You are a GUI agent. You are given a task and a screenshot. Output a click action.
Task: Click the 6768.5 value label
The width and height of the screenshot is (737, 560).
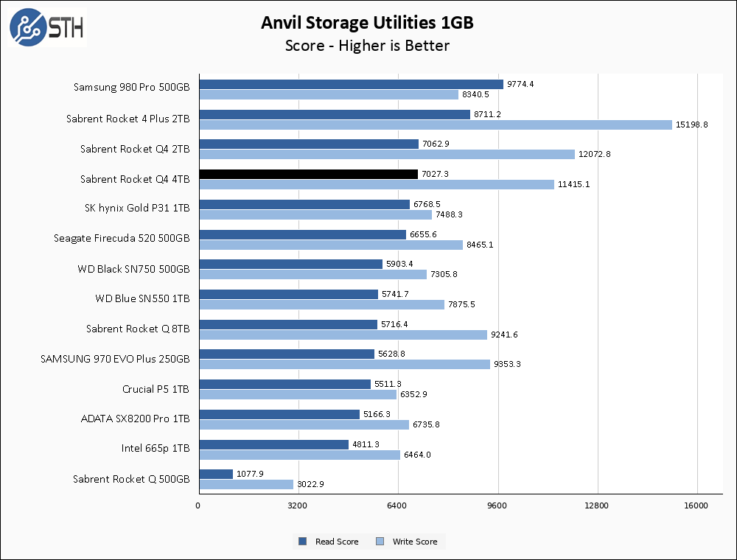point(427,204)
